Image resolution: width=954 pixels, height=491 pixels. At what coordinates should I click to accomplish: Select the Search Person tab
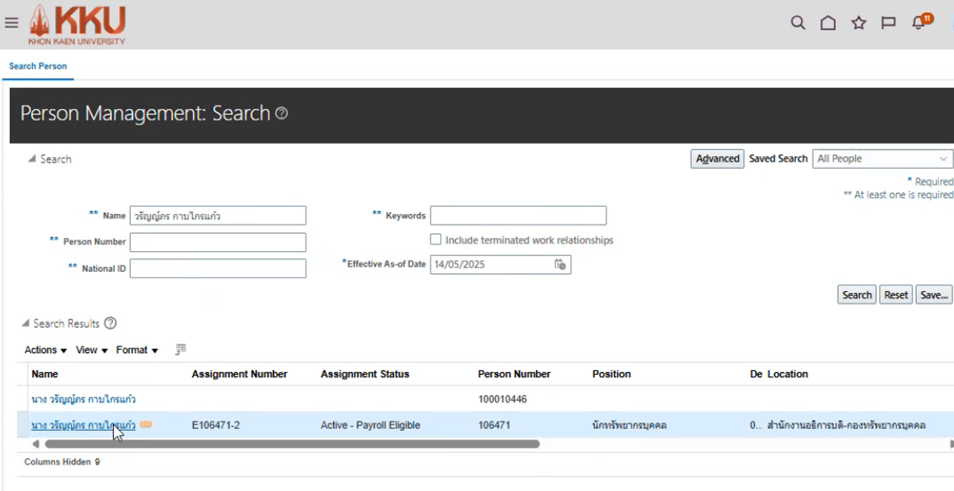[x=38, y=66]
